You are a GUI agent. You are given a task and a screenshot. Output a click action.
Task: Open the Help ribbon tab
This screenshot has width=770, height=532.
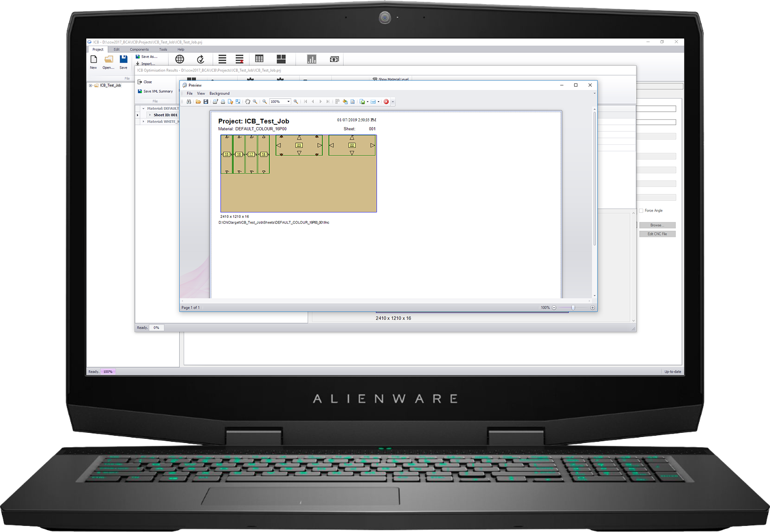(x=181, y=49)
